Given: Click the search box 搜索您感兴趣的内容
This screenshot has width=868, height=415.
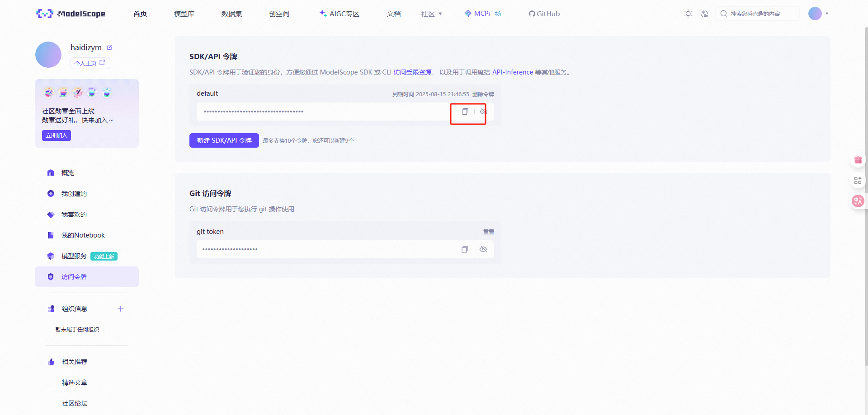Looking at the screenshot, I should coord(757,14).
